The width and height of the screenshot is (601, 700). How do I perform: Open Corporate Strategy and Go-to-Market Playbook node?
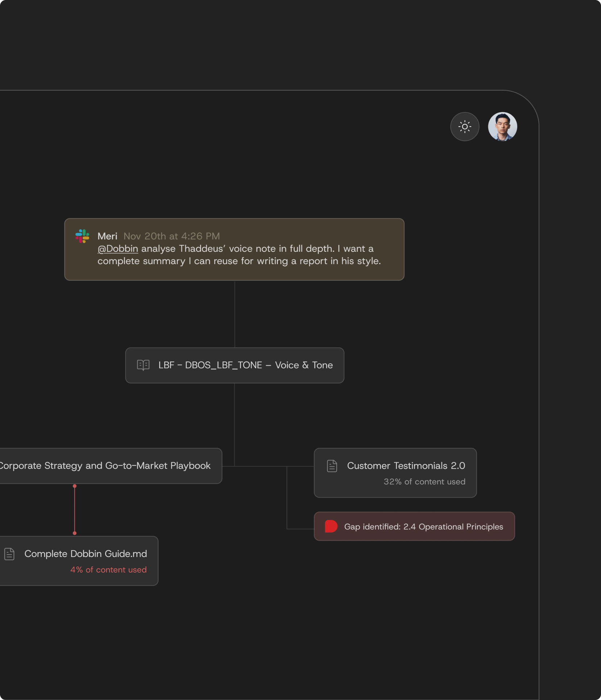[x=111, y=466]
